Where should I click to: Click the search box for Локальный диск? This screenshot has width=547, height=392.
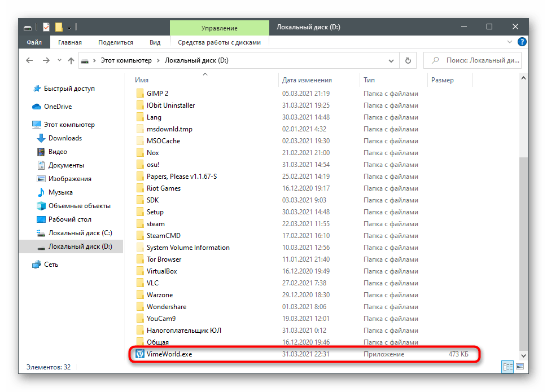(x=472, y=60)
